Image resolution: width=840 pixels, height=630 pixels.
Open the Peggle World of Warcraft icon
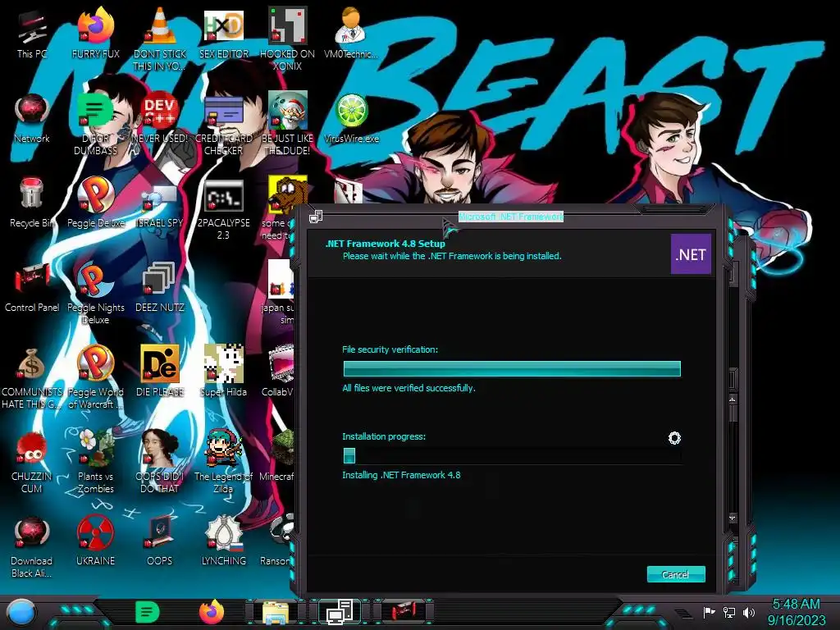click(x=95, y=363)
